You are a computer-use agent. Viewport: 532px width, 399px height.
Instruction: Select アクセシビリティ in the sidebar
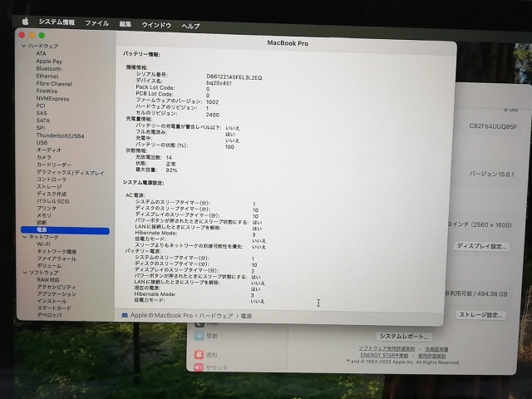click(x=57, y=287)
